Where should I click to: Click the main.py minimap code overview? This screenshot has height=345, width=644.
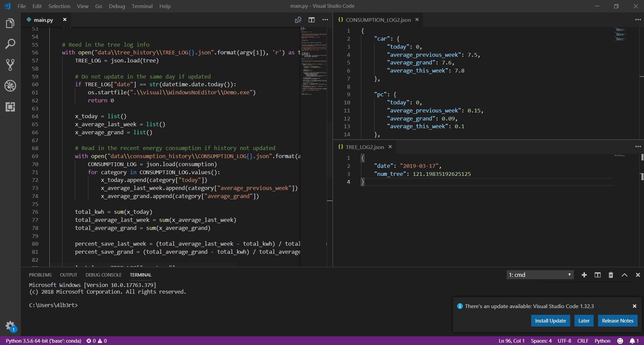314,60
